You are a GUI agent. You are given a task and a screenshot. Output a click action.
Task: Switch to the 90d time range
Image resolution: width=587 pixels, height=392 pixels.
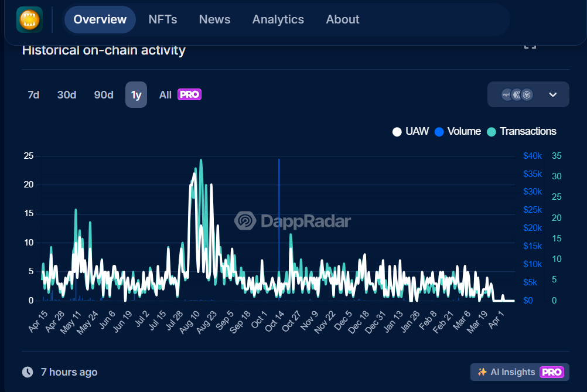[104, 95]
